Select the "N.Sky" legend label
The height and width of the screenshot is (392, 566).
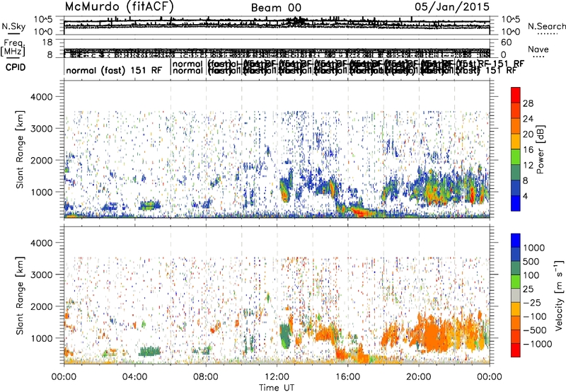(13, 26)
